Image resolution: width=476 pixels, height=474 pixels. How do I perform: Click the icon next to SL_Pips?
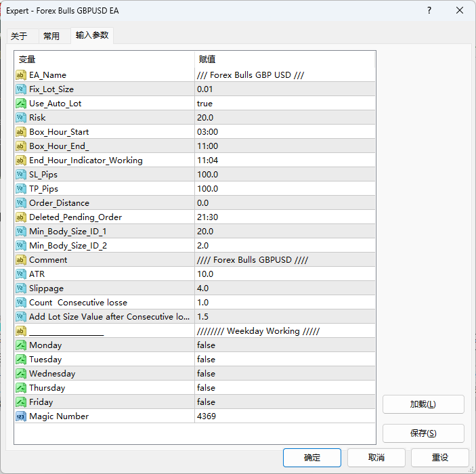click(21, 175)
